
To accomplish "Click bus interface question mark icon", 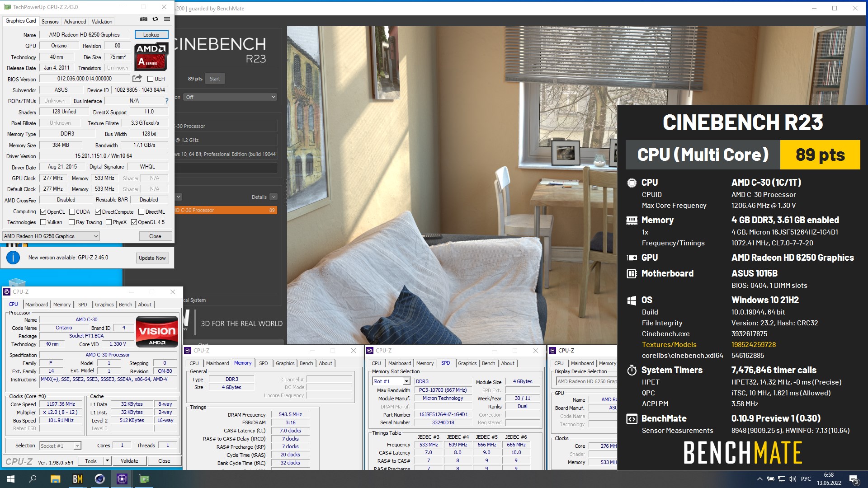I will pos(167,101).
